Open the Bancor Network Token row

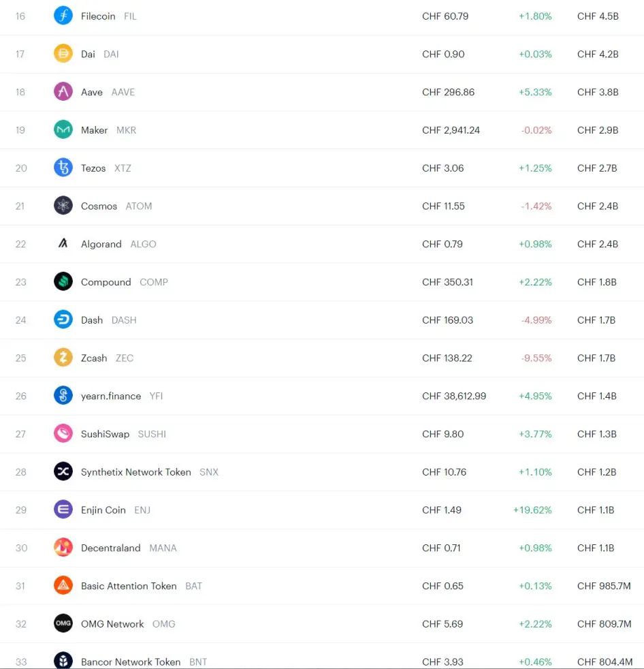pos(322,656)
